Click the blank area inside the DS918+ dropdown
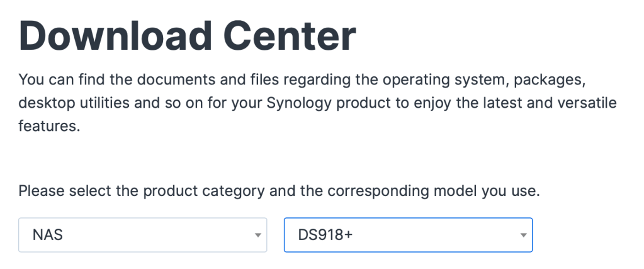Viewport: 644px width, 269px height. click(441, 236)
